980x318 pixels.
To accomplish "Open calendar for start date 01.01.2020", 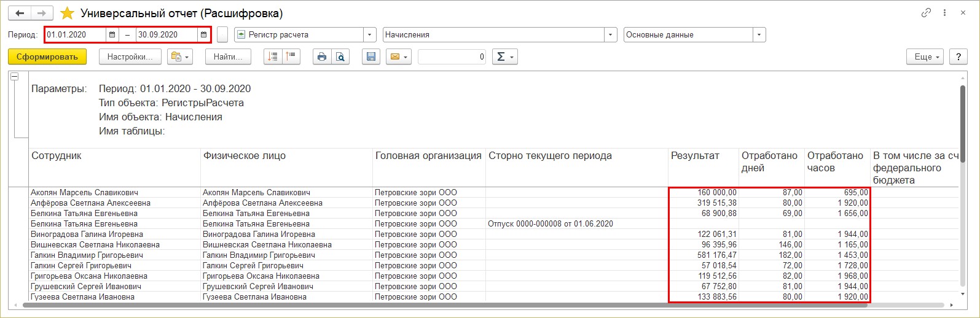I will point(112,35).
